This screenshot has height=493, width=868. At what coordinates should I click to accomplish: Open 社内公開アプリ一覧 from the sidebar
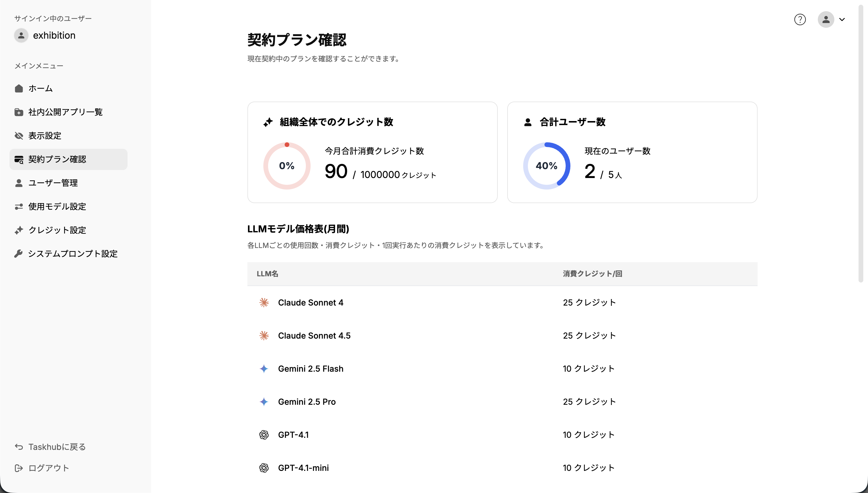(x=65, y=112)
